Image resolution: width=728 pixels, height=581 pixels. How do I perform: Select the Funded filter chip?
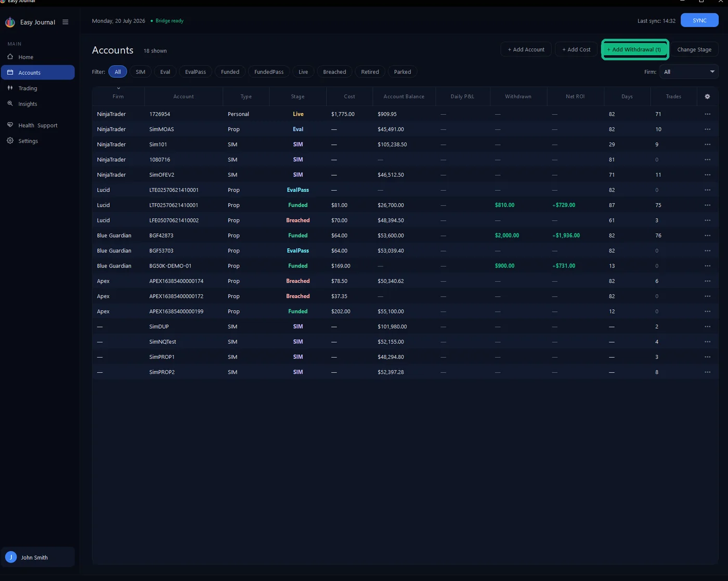point(230,72)
